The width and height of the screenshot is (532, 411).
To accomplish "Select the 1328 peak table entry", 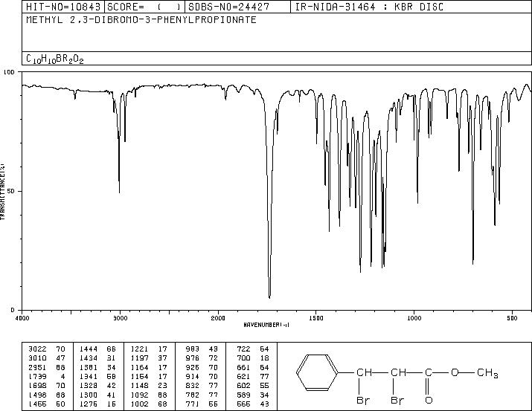I will click(97, 386).
